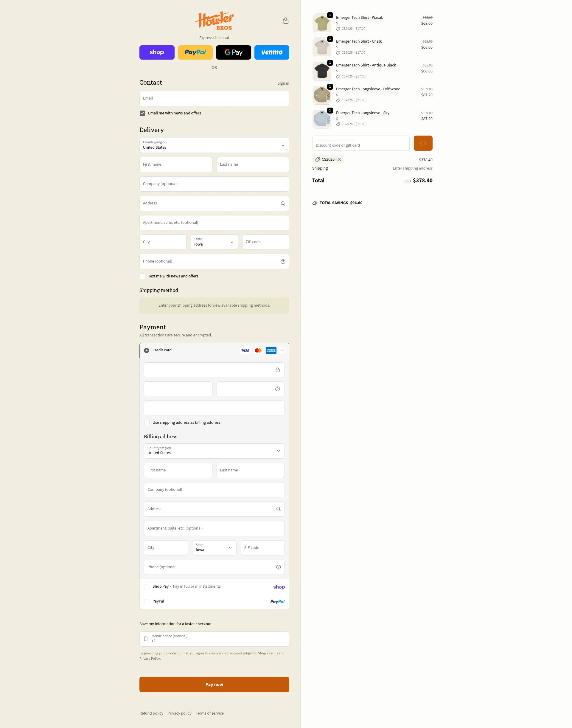Check Use shipping address as billing address
The image size is (572, 728).
[x=147, y=423]
